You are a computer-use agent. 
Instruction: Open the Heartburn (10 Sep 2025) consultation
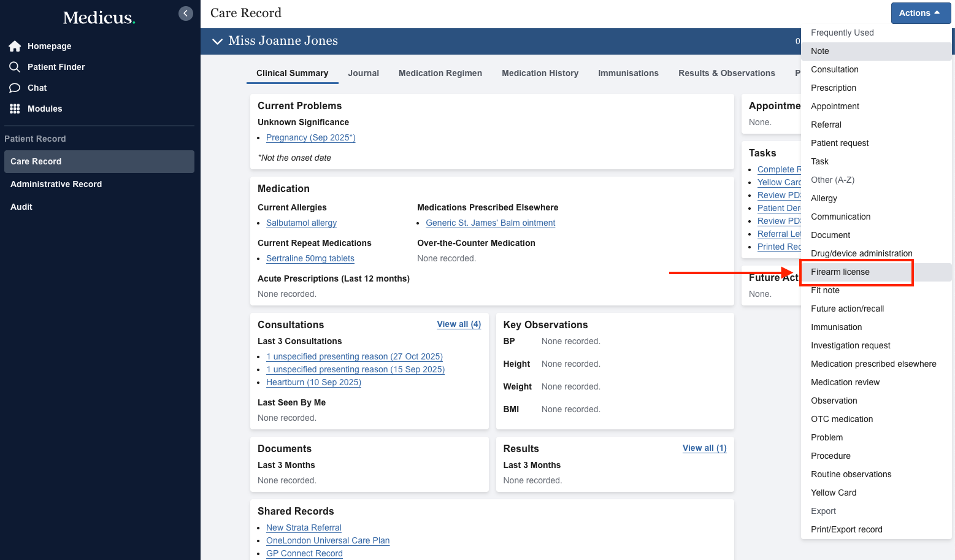click(313, 382)
